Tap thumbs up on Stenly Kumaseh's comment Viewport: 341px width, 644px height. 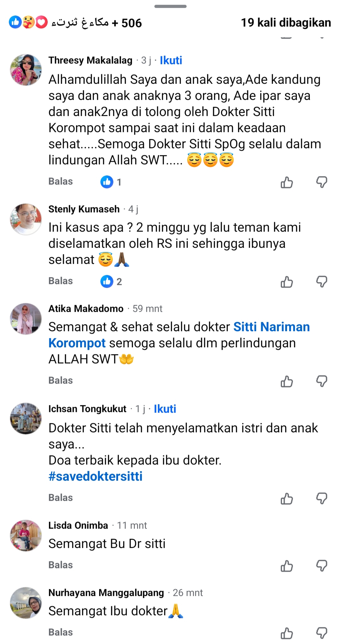(287, 282)
